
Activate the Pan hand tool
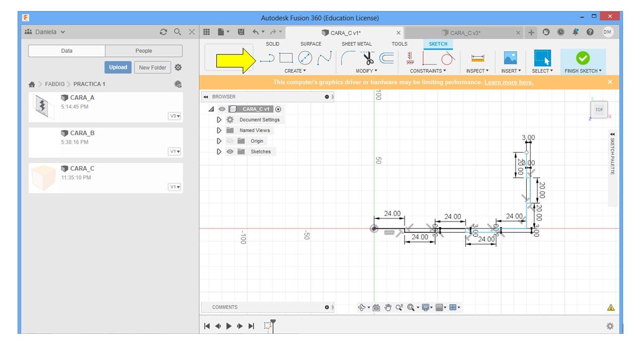[388, 307]
